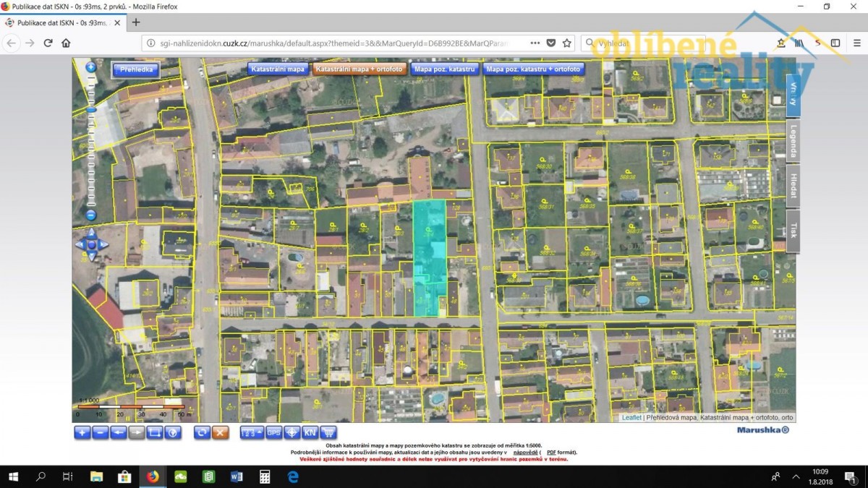Viewport: 868px width, 488px height.
Task: Open the measurement tool dropdown
Action: click(x=252, y=432)
